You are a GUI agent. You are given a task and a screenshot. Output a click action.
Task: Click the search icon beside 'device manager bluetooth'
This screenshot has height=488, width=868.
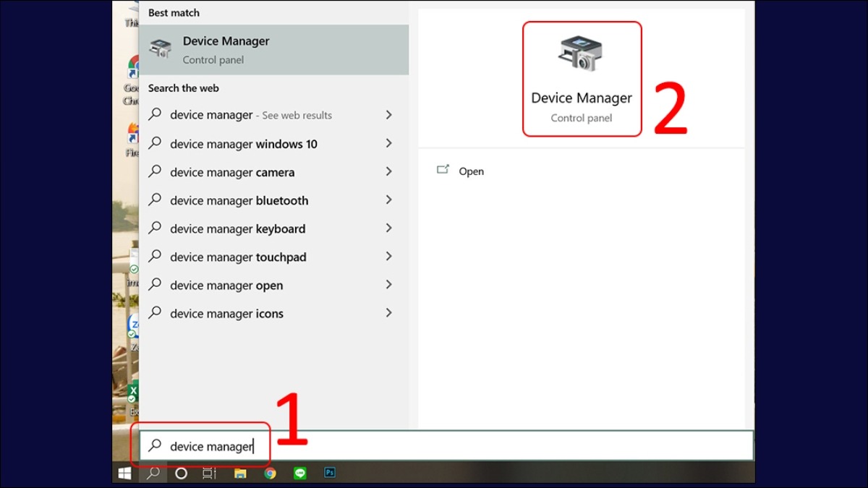155,200
